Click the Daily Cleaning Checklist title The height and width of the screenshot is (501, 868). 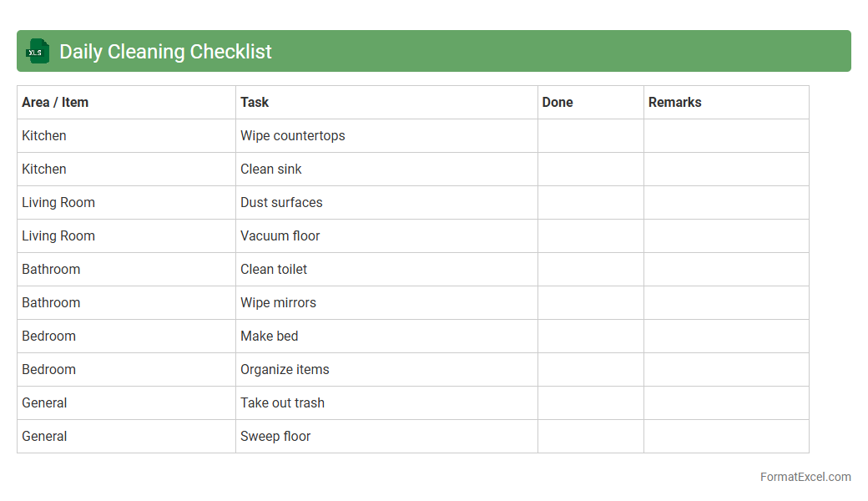tap(165, 52)
